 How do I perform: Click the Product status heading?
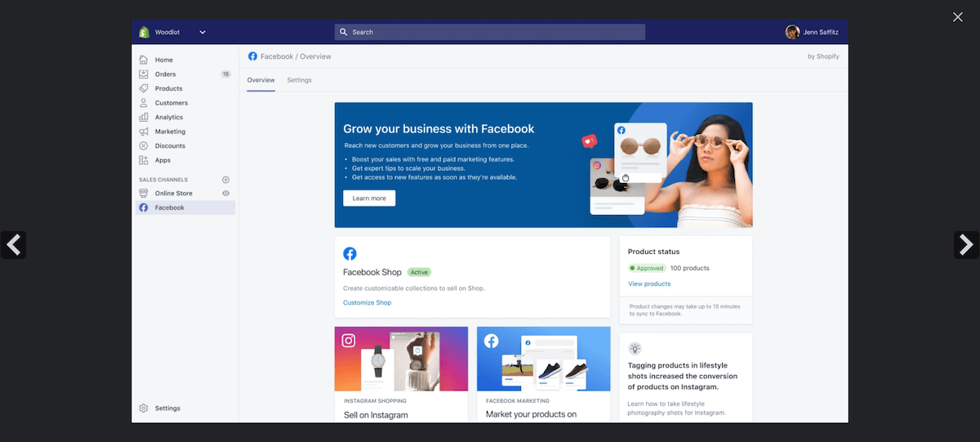(x=654, y=252)
